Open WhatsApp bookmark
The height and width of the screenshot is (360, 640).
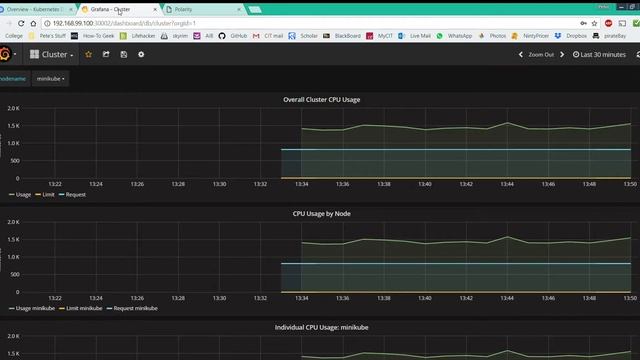tap(454, 36)
